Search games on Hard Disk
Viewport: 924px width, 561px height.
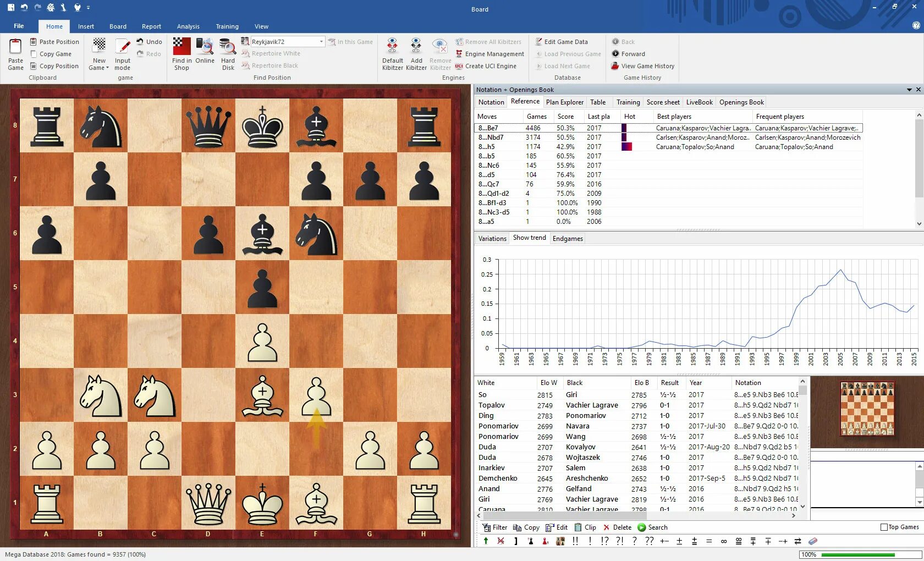click(227, 53)
